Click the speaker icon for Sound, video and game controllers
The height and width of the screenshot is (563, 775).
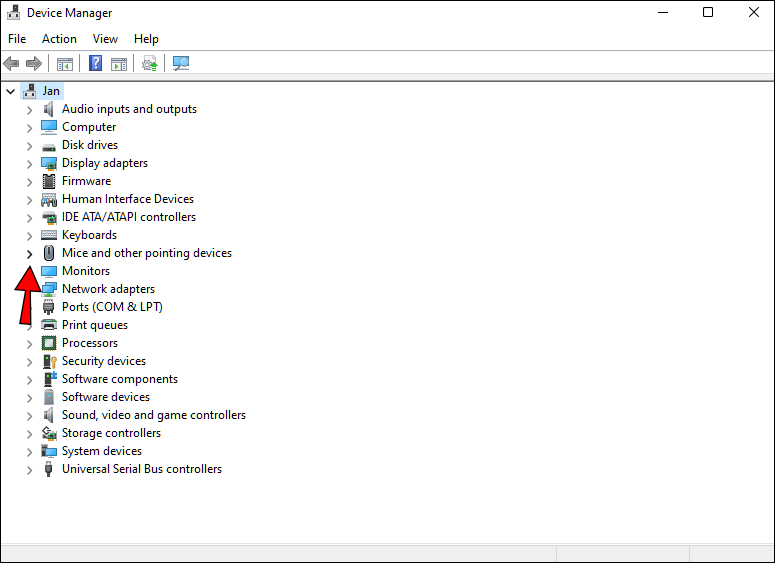48,415
